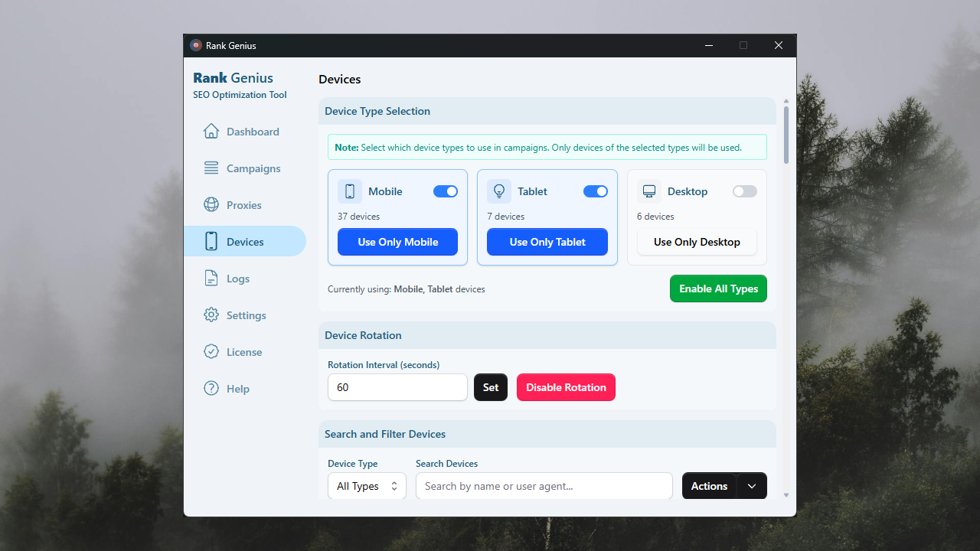Enable the Desktop device toggle
Viewport: 980px width, 551px height.
pyautogui.click(x=744, y=191)
